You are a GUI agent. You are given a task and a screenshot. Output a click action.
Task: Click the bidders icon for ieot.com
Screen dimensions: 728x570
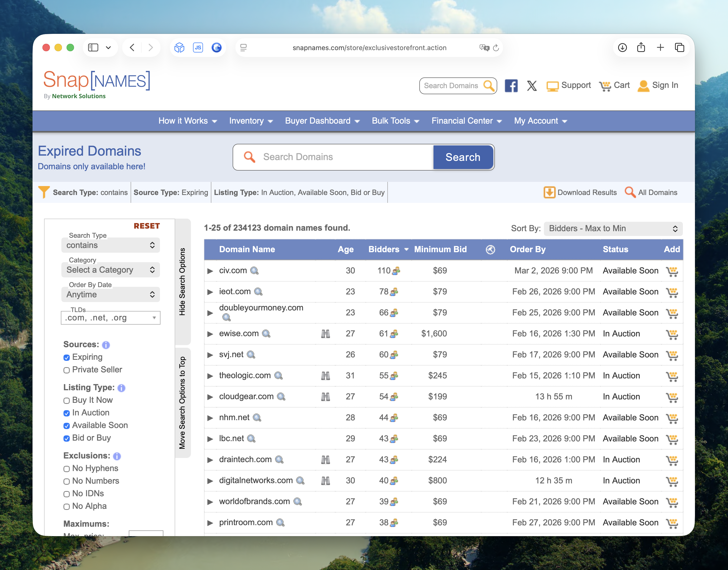pyautogui.click(x=394, y=292)
